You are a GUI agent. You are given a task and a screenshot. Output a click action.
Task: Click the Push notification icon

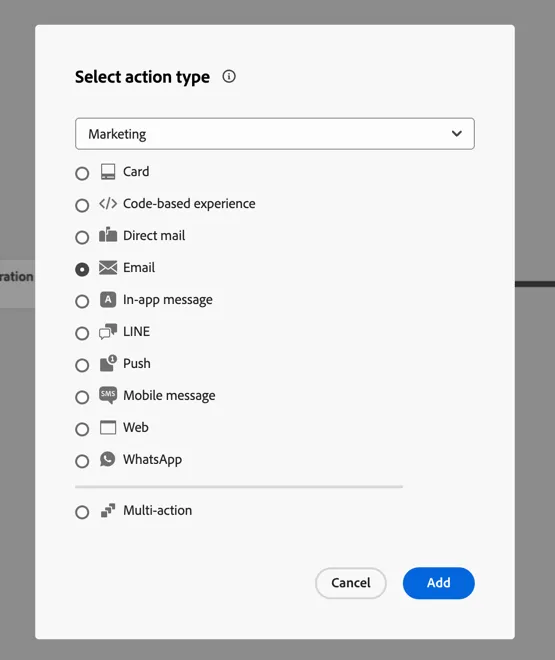[x=108, y=363]
